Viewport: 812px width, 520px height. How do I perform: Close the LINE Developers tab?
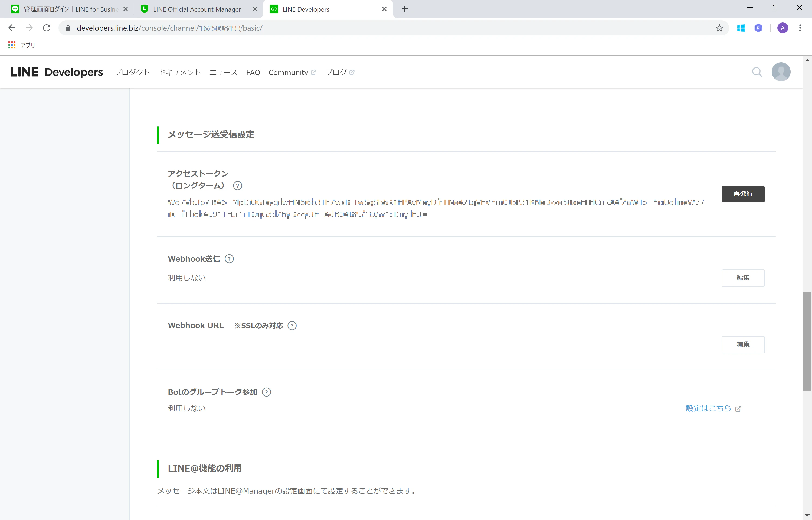384,9
